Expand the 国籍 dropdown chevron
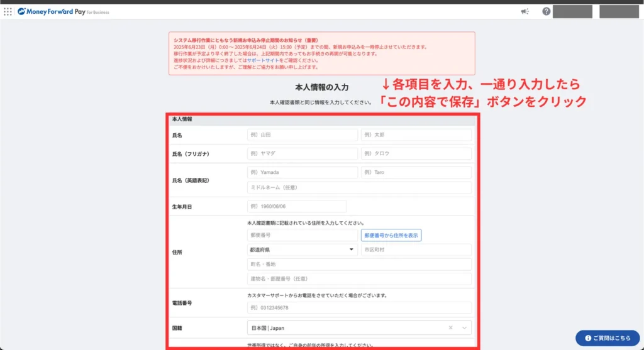The height and width of the screenshot is (350, 644). [465, 328]
